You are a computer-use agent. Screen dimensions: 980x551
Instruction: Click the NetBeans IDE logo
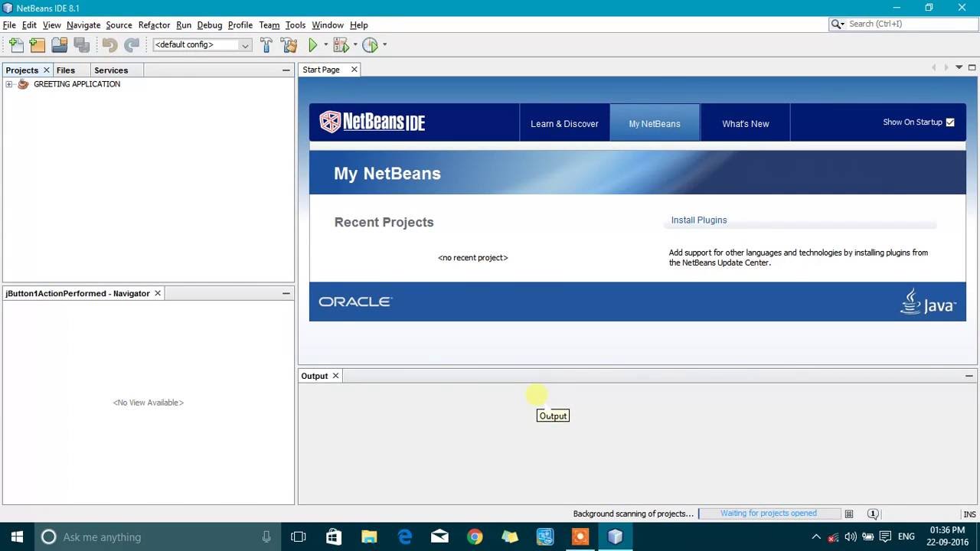(x=372, y=122)
